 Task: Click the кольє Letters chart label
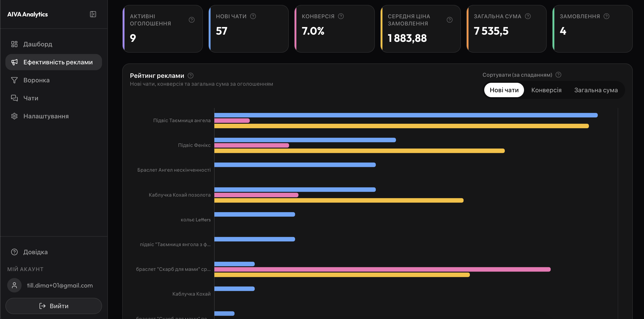coord(196,220)
